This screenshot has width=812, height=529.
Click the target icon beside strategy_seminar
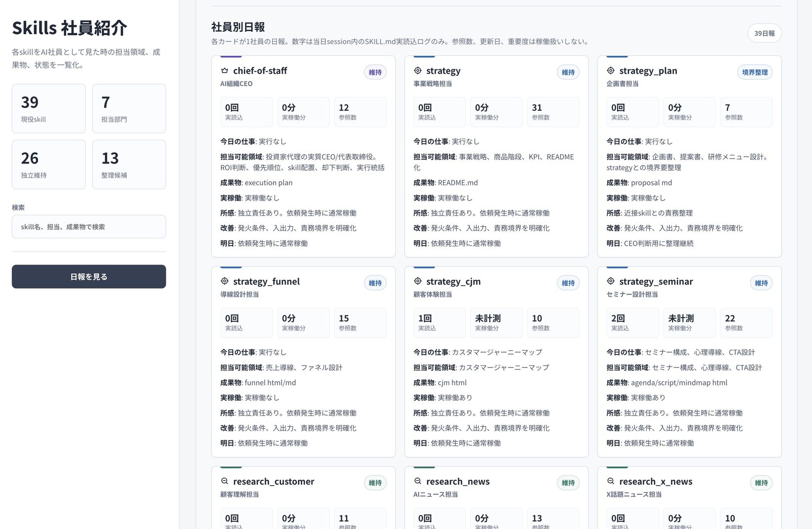click(611, 281)
